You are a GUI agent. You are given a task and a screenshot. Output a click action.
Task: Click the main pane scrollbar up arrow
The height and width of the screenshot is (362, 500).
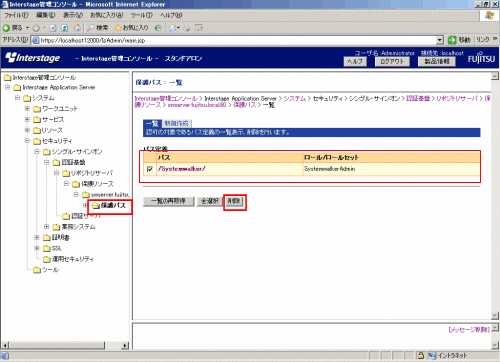(x=495, y=76)
